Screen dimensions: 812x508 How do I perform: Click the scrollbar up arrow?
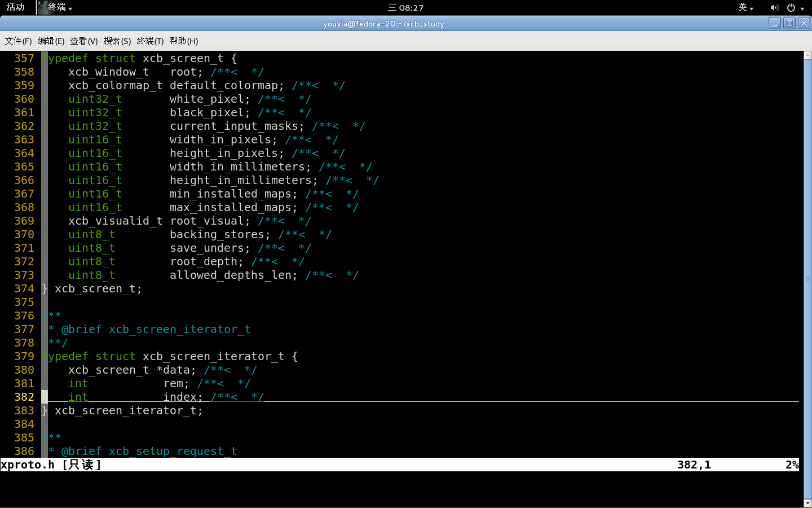tap(807, 55)
